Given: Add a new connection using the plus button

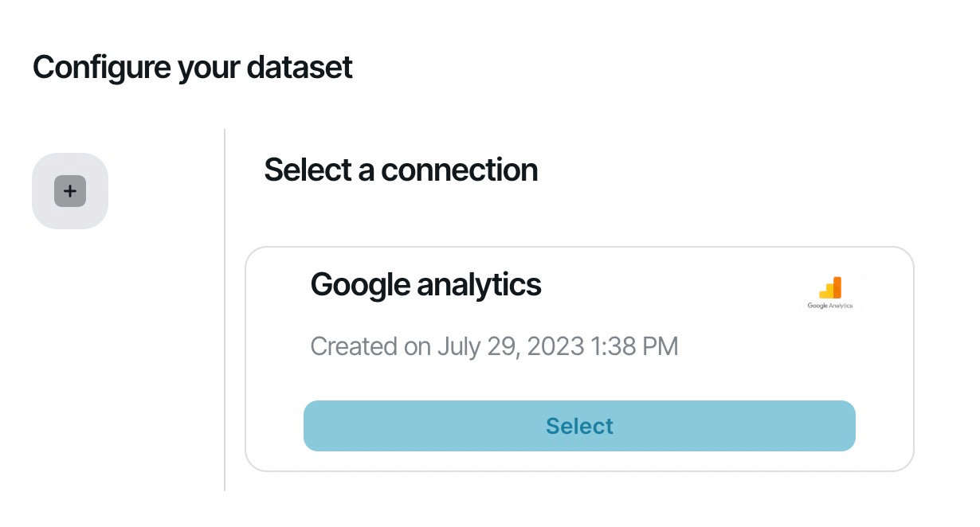Looking at the screenshot, I should 70,191.
